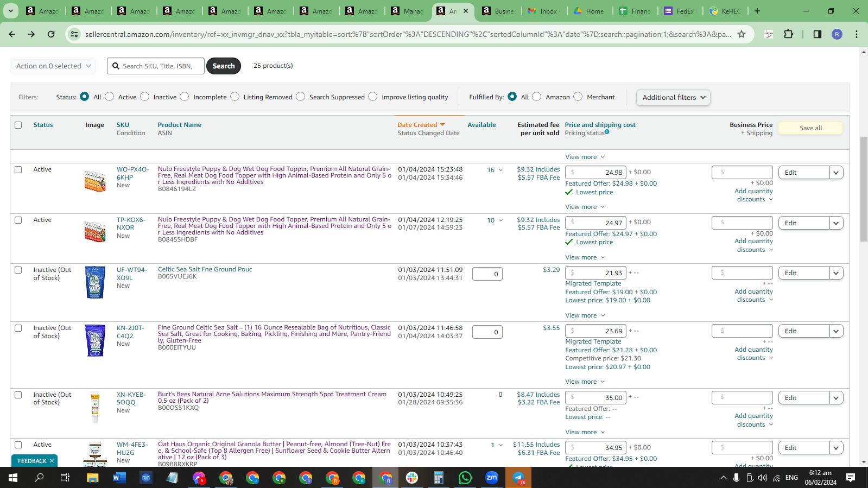Sort by the Date Created column

[421, 125]
